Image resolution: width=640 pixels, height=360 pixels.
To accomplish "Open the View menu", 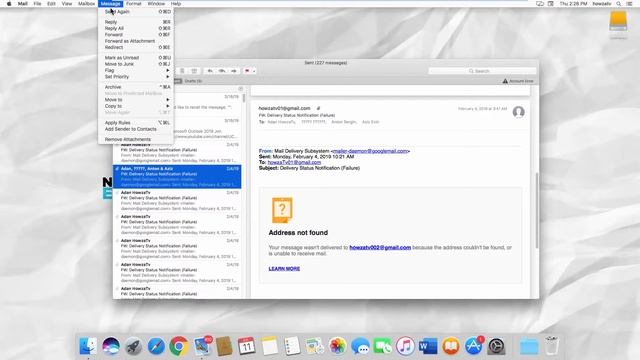I will (67, 4).
